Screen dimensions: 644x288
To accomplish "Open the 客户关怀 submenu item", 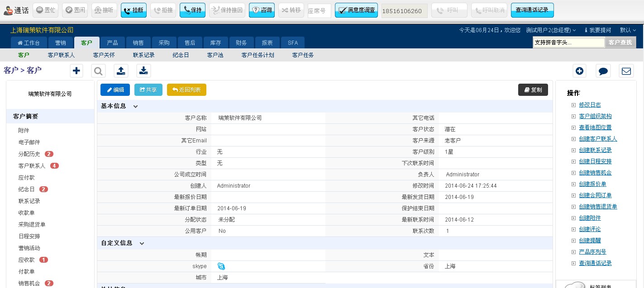I will tap(104, 55).
